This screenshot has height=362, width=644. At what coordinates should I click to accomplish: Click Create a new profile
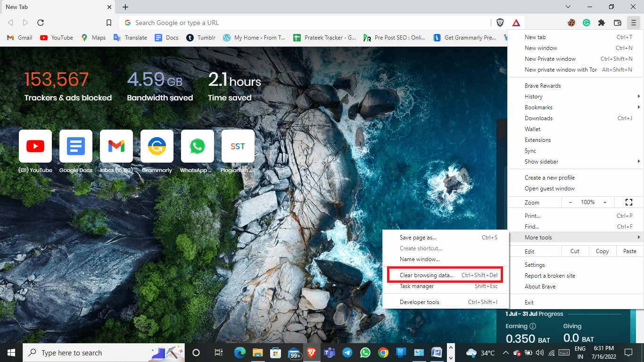(x=576, y=178)
